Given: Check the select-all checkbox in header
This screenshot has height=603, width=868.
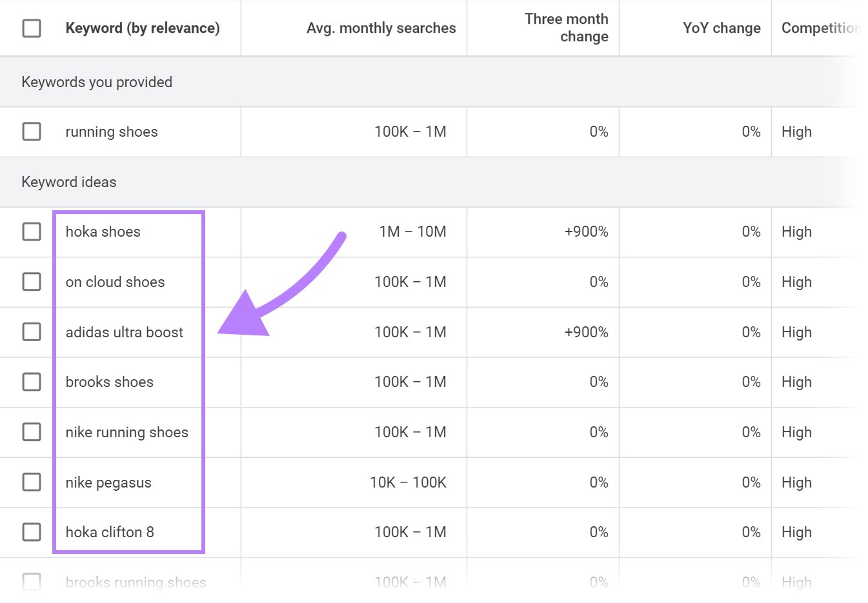Looking at the screenshot, I should (x=32, y=28).
